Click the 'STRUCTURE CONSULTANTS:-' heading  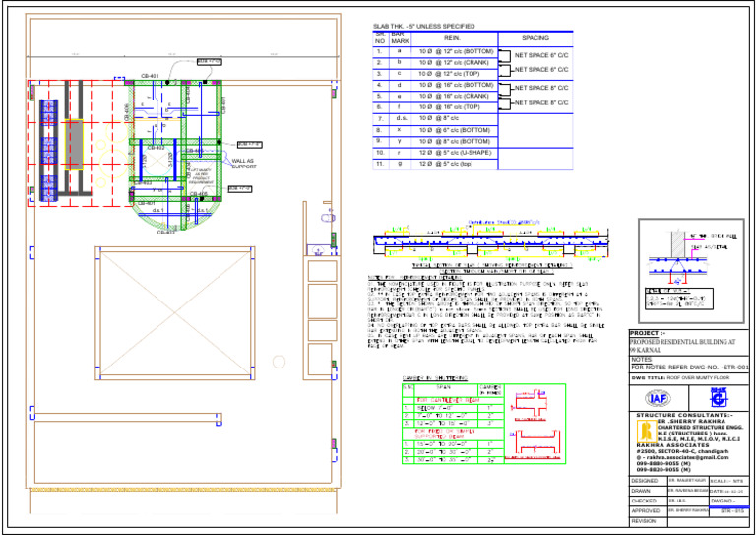tap(685, 416)
